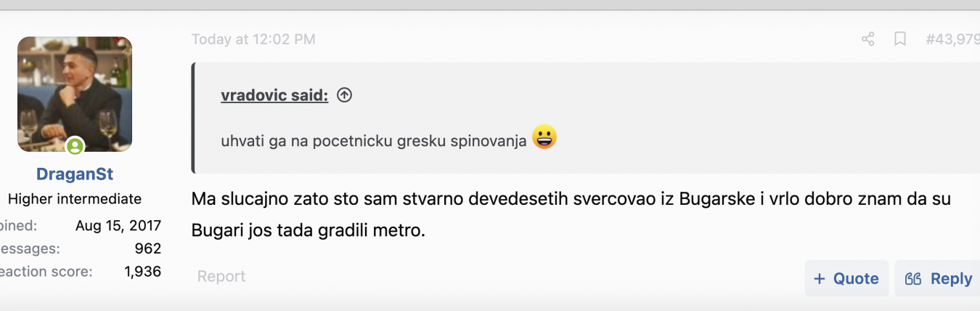Click the 962 messages count
This screenshot has height=311, width=980.
tap(147, 249)
